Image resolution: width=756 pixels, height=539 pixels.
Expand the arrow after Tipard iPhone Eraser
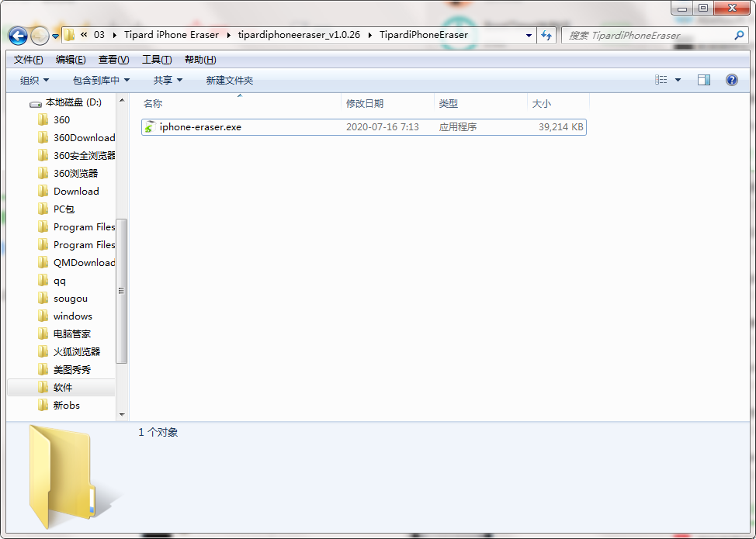(x=228, y=35)
